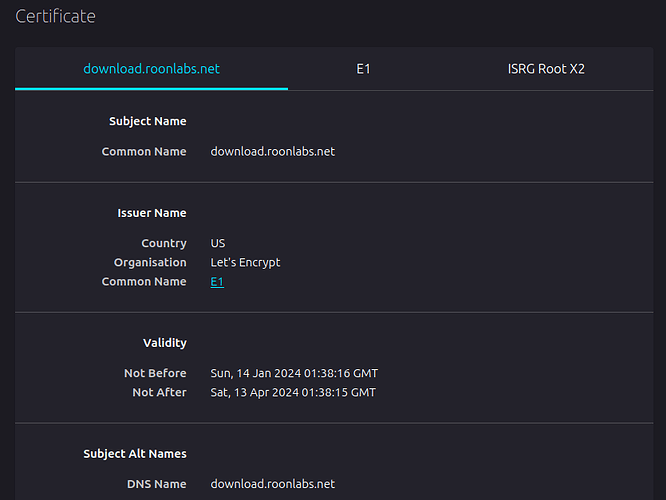
Task: Click the subject's download.roonlabs.net common name value
Action: point(273,152)
